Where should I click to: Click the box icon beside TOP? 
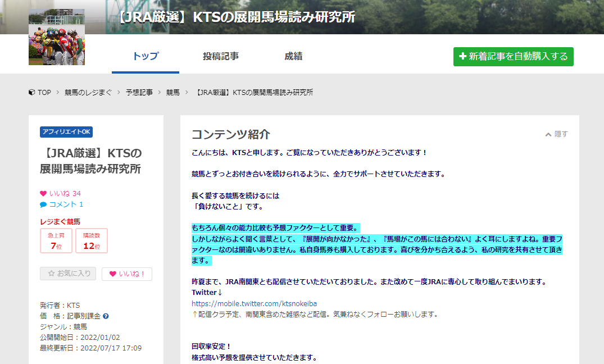[32, 93]
